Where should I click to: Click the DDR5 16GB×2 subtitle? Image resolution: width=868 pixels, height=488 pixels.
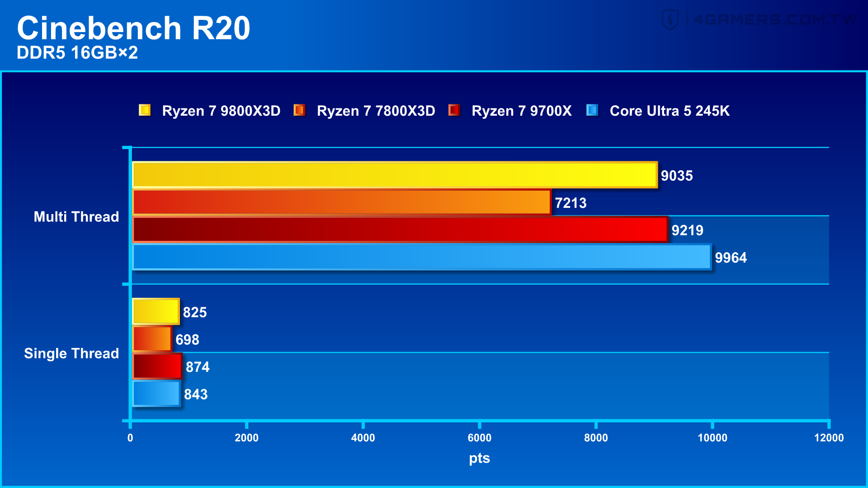(77, 53)
